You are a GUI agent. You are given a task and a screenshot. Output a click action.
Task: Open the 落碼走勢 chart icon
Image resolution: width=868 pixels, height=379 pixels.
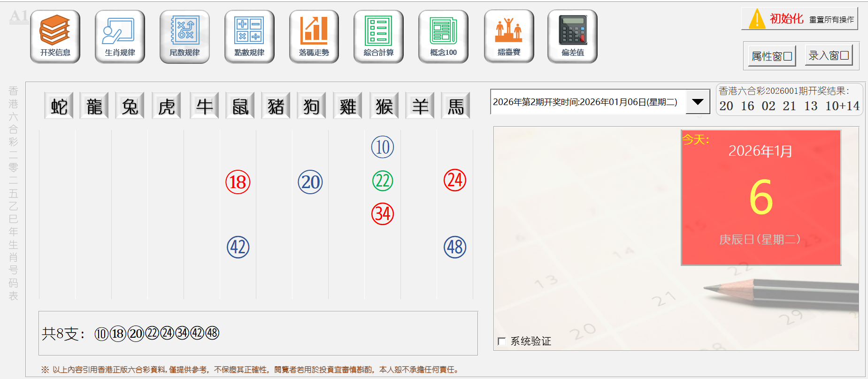314,36
